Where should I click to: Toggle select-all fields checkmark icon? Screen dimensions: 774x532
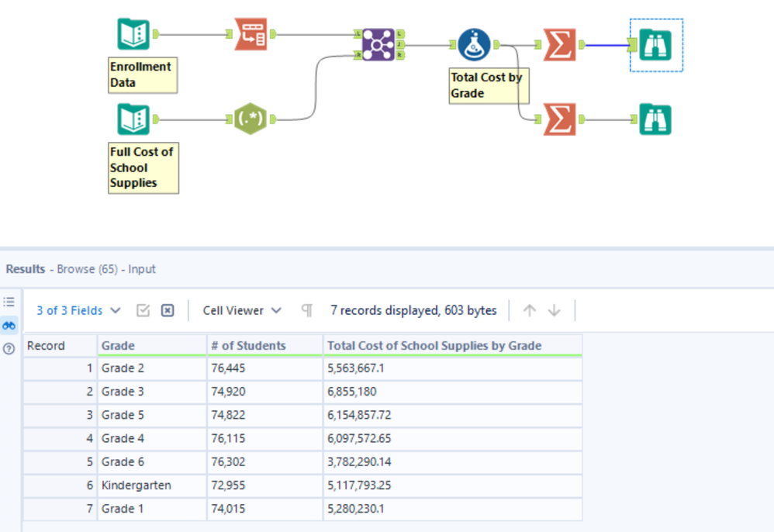point(143,310)
